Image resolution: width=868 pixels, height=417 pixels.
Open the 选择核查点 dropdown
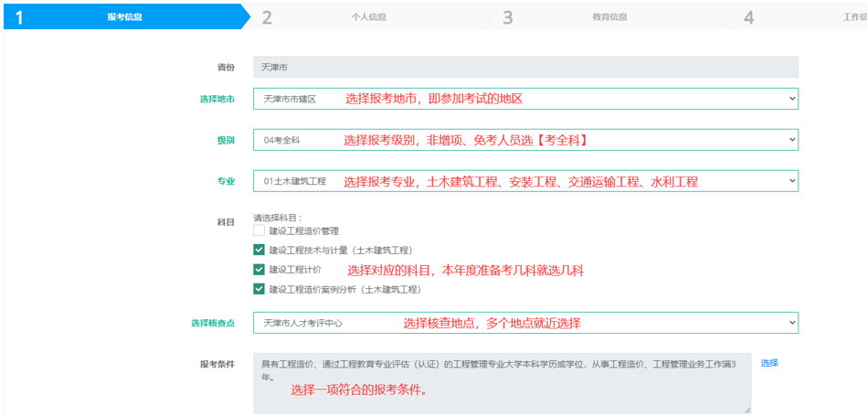(526, 322)
